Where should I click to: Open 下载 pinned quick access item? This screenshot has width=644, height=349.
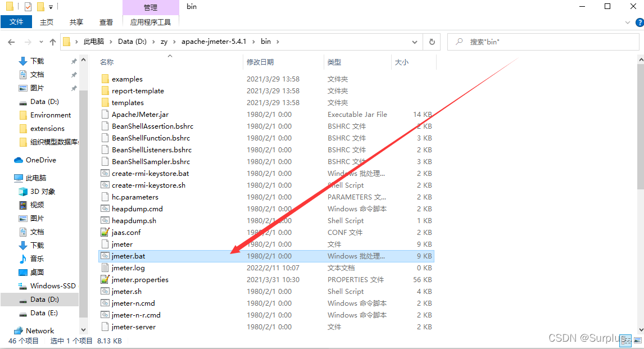[x=37, y=61]
